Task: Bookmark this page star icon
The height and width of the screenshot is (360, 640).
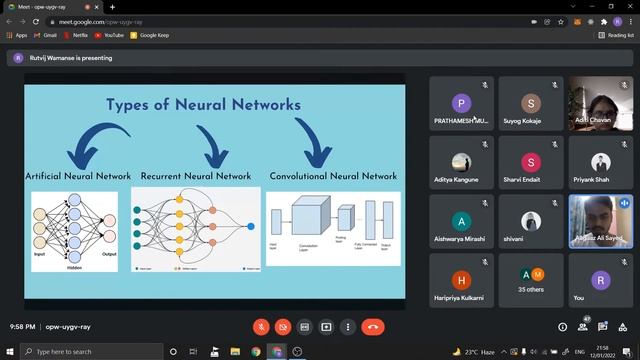Action: [561, 22]
